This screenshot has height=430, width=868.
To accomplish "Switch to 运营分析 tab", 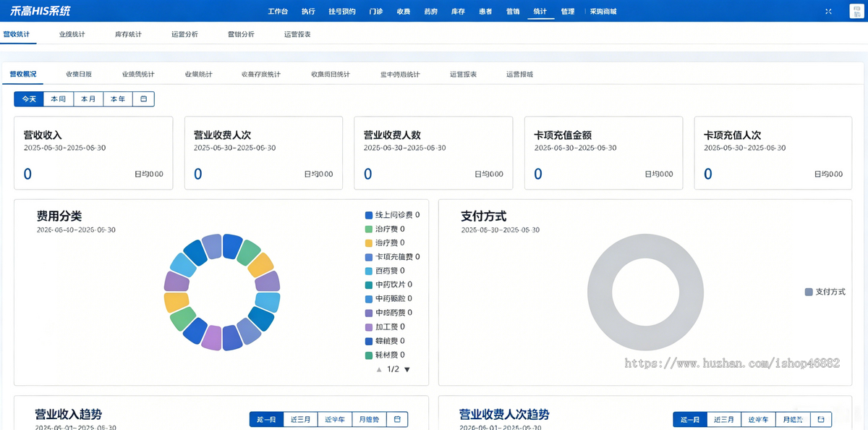I will 184,34.
